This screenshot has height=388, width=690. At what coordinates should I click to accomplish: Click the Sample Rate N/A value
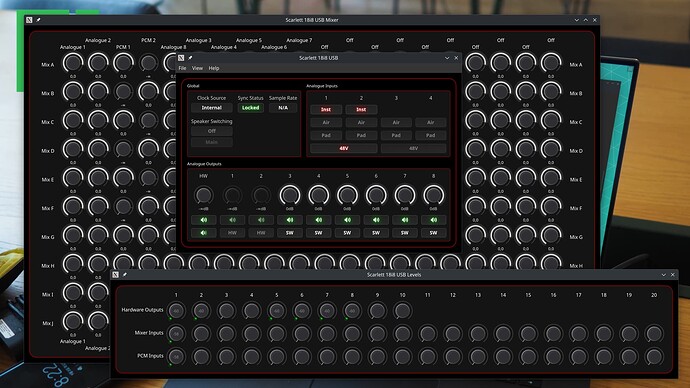click(x=283, y=108)
